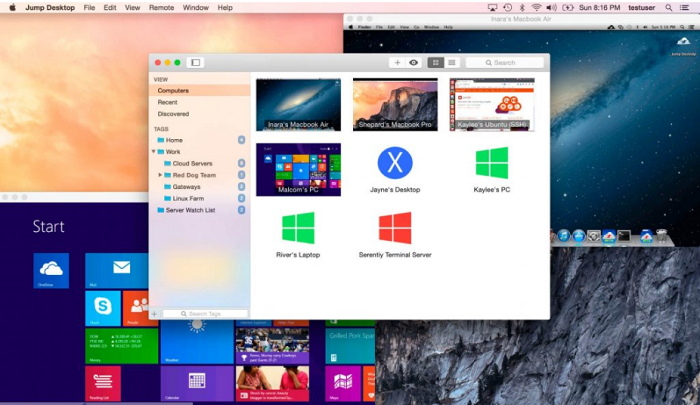
Task: Click the volume menu bar icon
Action: [551, 8]
